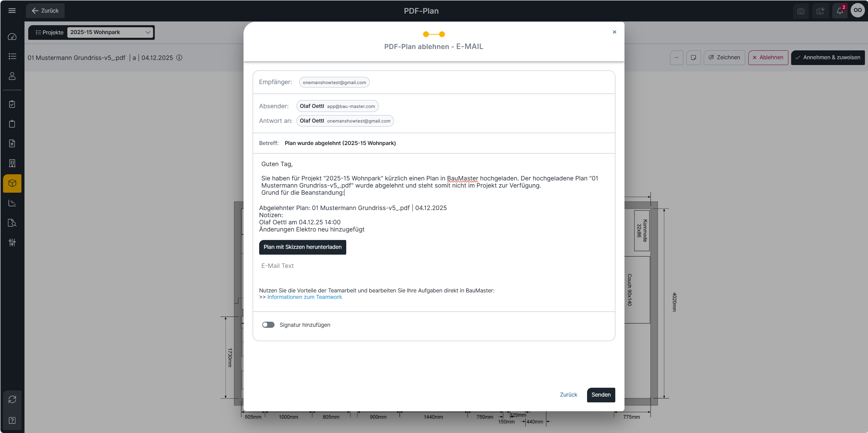Click the sync refresh sidebar icon
This screenshot has width=868, height=433.
click(x=12, y=399)
